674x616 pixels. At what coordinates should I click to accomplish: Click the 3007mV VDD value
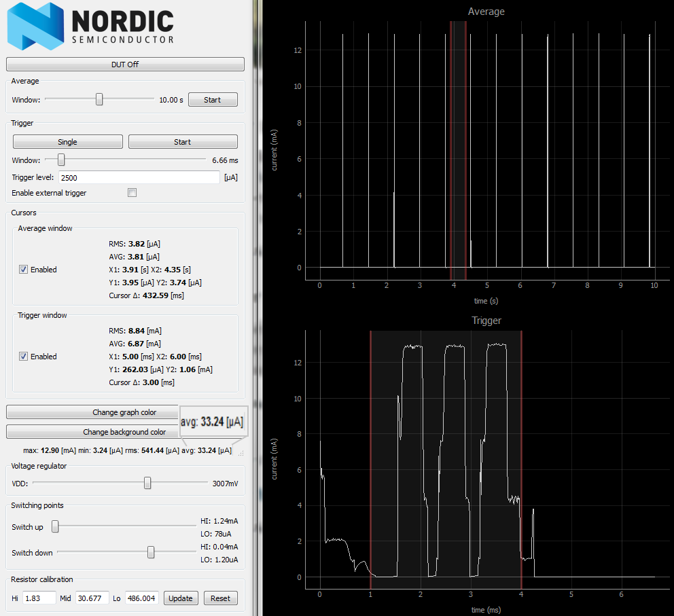click(x=226, y=484)
